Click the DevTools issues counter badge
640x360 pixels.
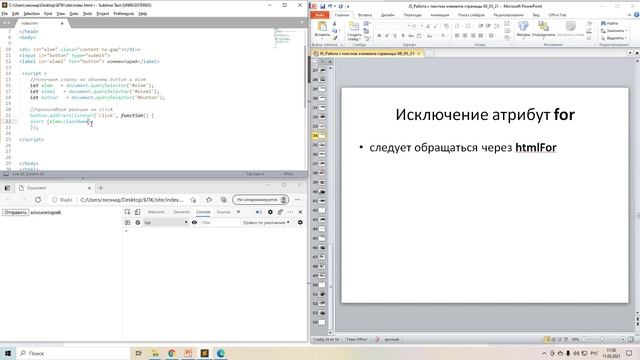point(259,212)
